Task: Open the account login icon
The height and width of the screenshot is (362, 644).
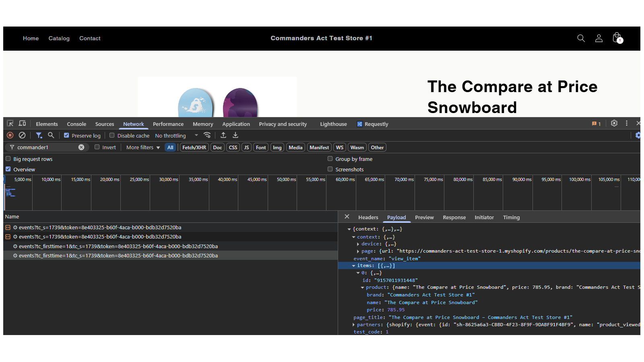Action: click(599, 38)
